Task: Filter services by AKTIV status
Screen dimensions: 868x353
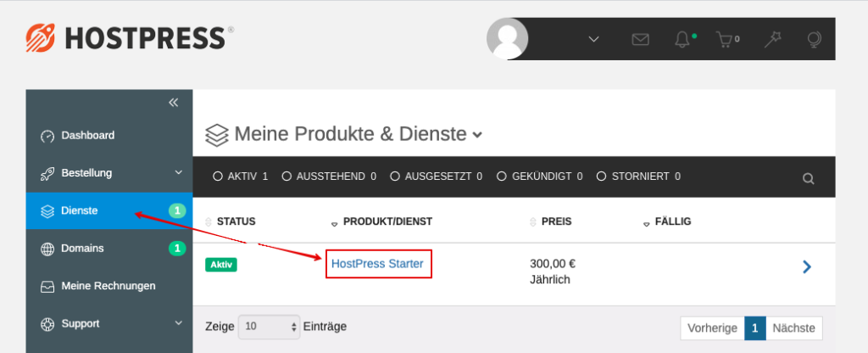Action: pos(241,176)
